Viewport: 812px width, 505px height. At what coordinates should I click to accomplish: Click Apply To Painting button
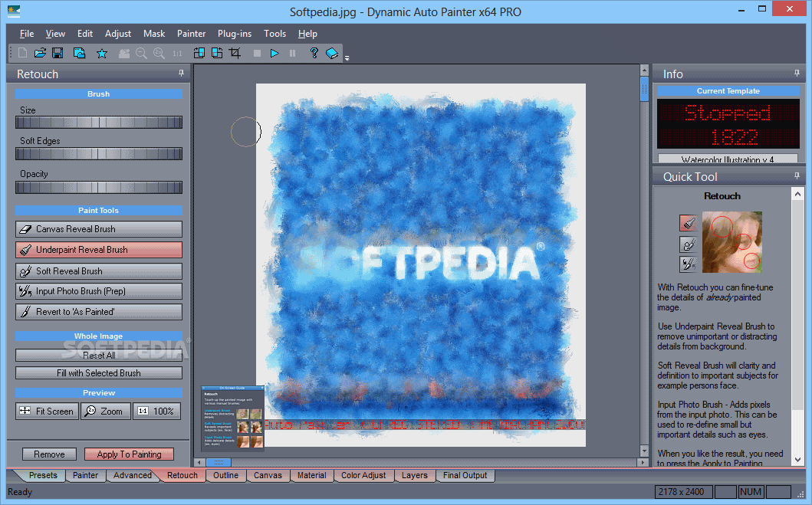(x=129, y=454)
